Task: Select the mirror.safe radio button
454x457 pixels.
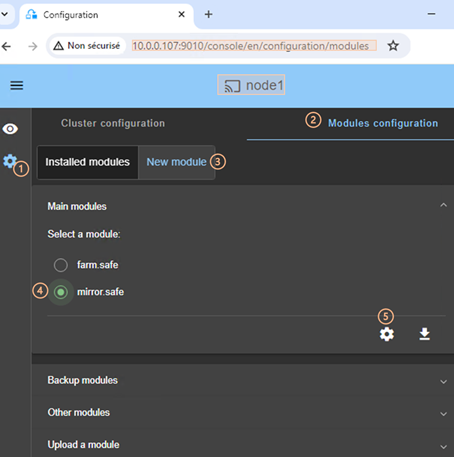Action: coord(61,292)
